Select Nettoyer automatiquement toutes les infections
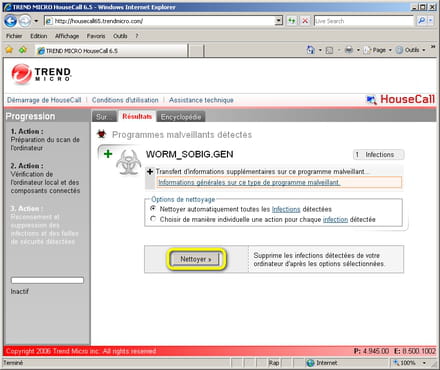This screenshot has height=370, width=440. point(153,209)
